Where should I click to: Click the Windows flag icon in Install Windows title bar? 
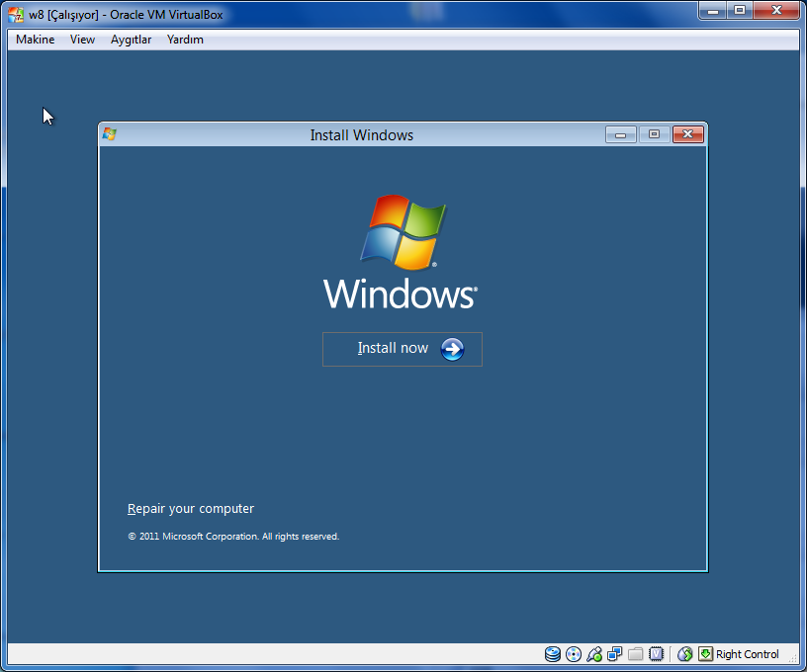click(110, 134)
